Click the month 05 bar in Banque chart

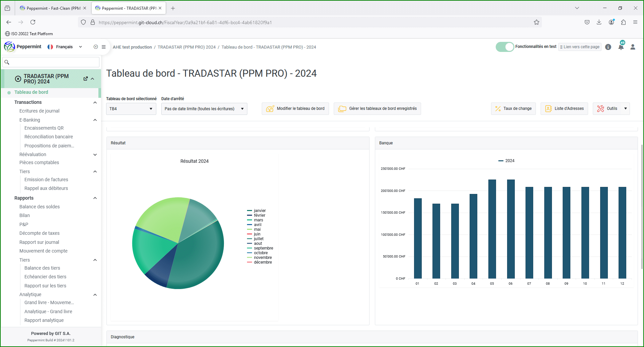(492, 229)
